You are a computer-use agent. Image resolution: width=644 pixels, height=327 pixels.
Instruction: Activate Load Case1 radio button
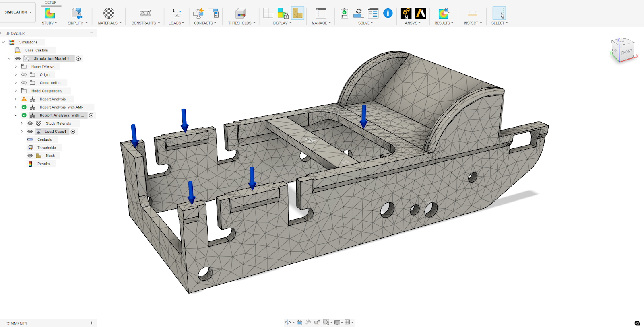(x=73, y=132)
